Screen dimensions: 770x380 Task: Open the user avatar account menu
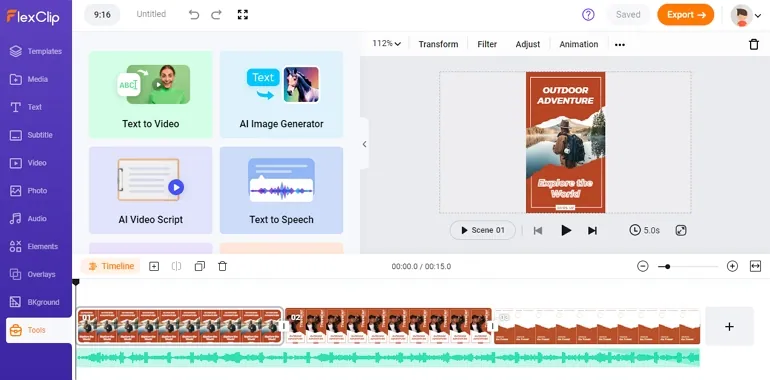(745, 16)
